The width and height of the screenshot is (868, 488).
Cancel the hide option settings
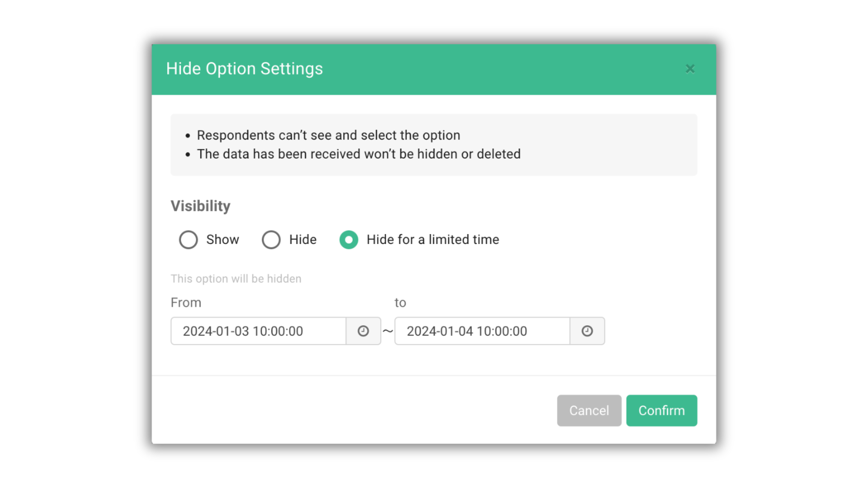[x=589, y=410]
